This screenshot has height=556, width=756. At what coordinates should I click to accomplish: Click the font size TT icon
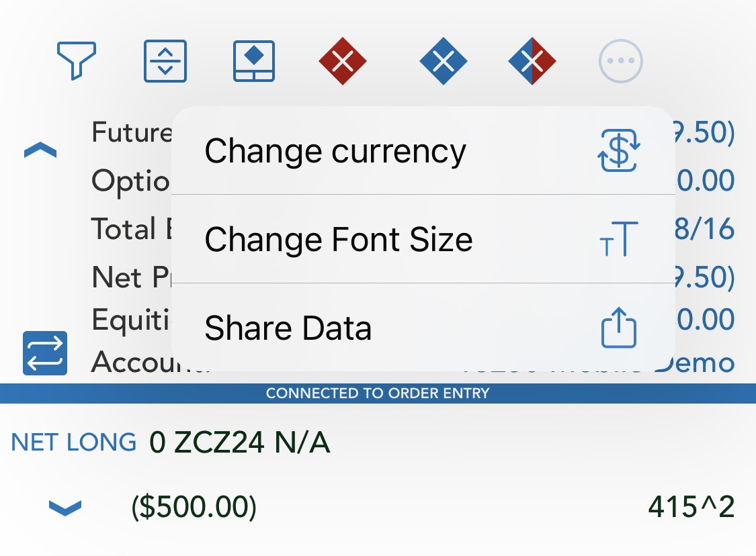619,239
